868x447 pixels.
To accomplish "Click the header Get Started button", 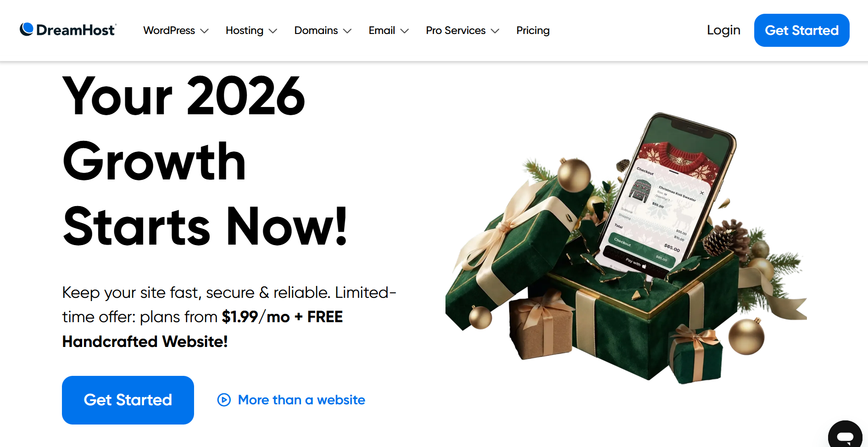I will [x=801, y=30].
